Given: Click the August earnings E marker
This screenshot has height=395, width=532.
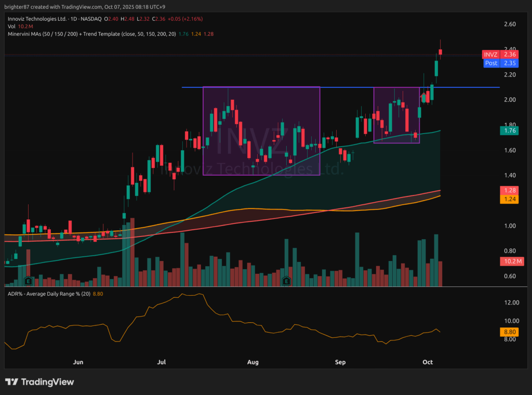Looking at the screenshot, I should coord(285,281).
